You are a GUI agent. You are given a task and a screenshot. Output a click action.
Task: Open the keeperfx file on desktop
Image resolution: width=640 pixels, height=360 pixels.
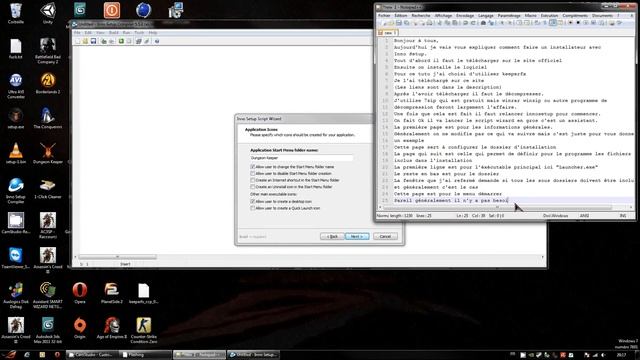[144, 293]
